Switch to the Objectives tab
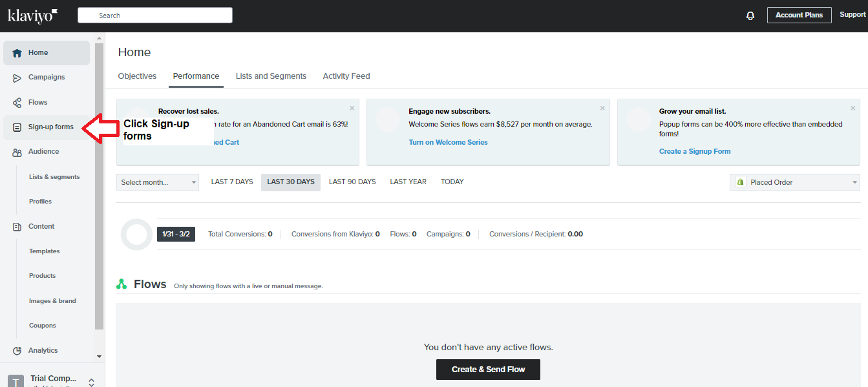Viewport: 868px width, 387px height. pyautogui.click(x=137, y=76)
